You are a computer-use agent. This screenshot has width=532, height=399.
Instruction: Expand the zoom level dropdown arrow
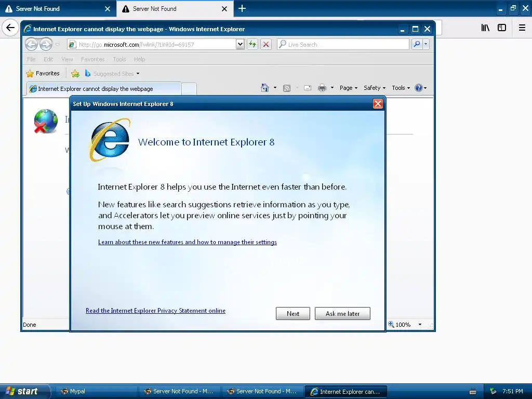point(420,324)
